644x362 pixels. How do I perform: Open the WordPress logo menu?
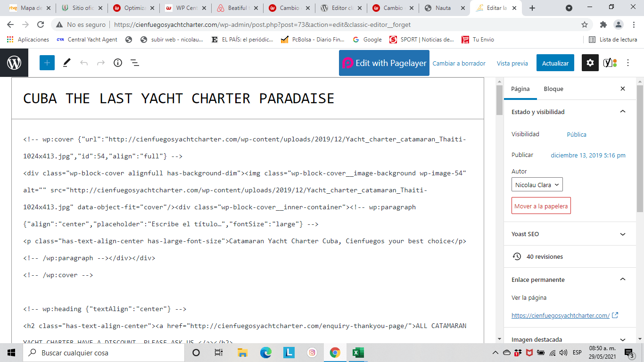(14, 63)
